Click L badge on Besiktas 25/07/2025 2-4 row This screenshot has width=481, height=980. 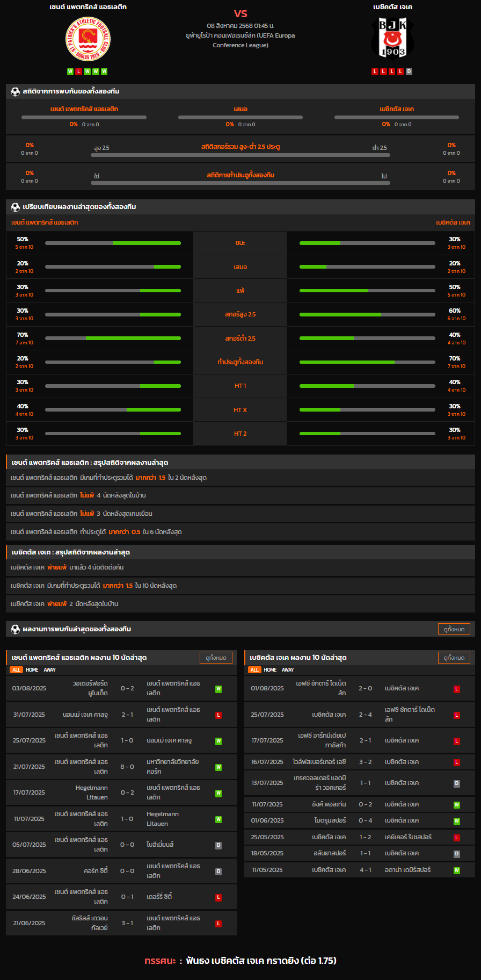457,715
